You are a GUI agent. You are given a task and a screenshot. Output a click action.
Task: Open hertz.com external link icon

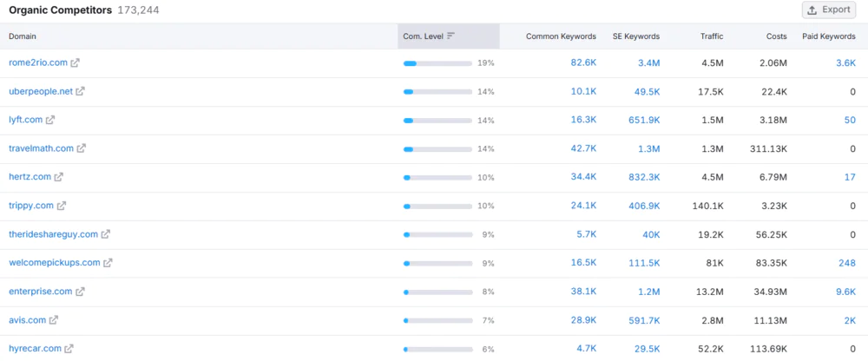pos(59,177)
